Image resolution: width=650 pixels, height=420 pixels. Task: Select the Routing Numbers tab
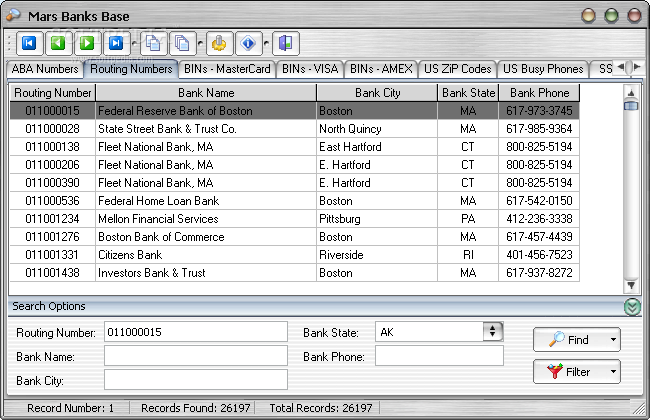click(x=131, y=69)
